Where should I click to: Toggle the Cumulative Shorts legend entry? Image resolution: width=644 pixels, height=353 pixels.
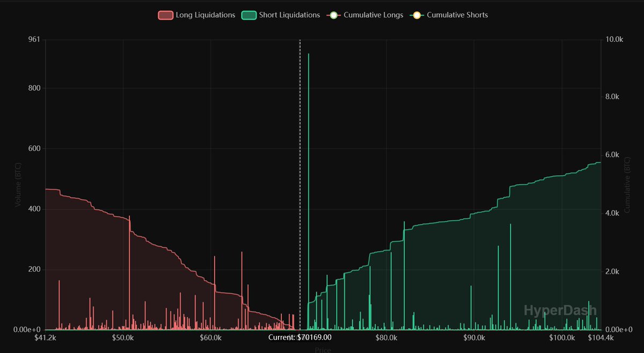click(x=449, y=15)
